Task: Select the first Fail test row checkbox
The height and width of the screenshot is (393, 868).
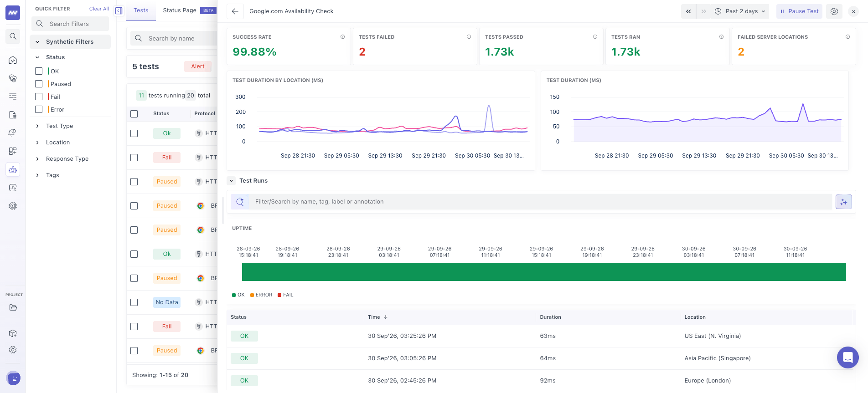Action: 134,158
